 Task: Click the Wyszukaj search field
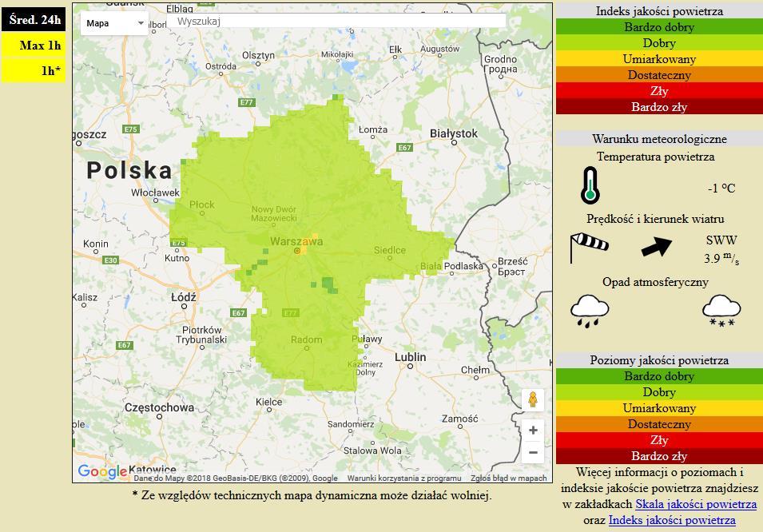pyautogui.click(x=336, y=21)
